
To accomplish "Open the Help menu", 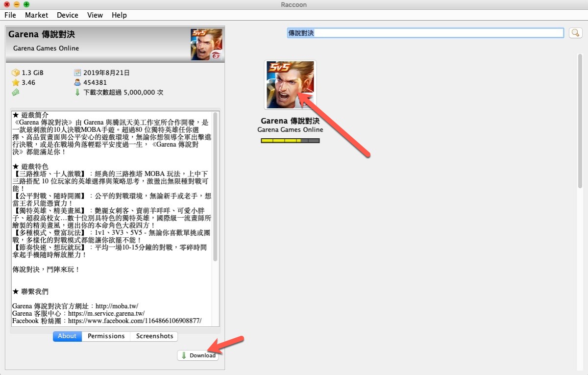I will click(x=119, y=15).
